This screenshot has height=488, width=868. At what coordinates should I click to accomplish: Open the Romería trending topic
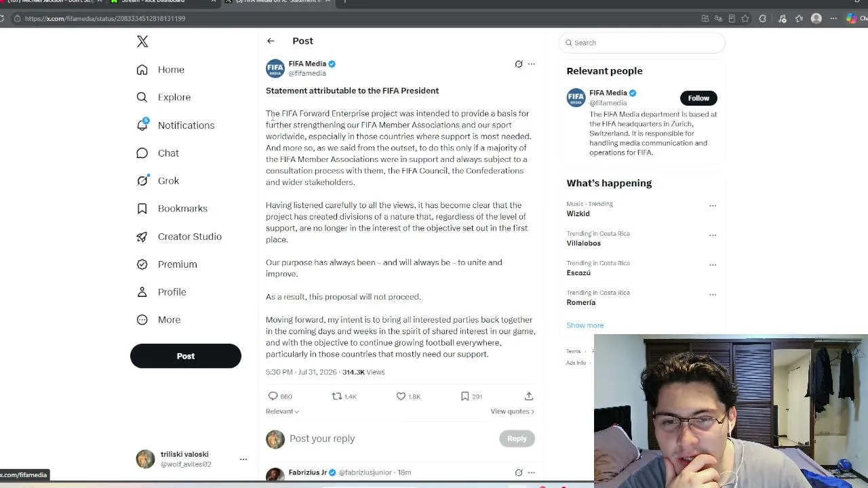tap(581, 302)
